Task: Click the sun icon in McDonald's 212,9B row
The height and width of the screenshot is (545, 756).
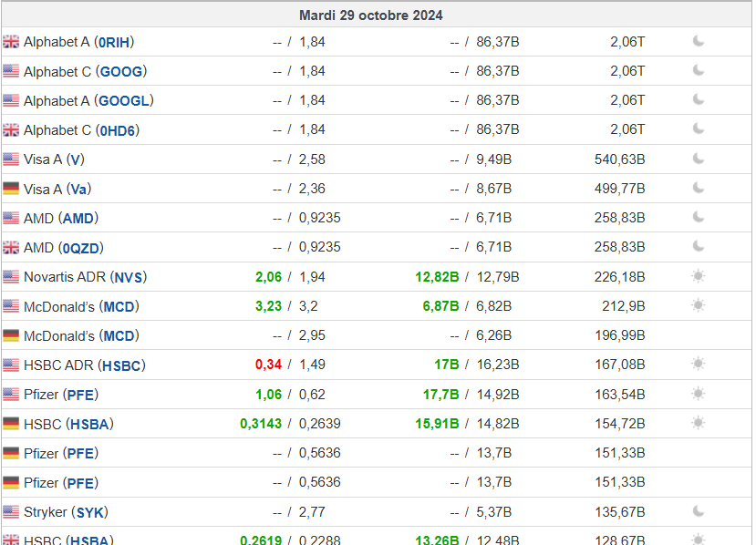Action: (x=699, y=305)
